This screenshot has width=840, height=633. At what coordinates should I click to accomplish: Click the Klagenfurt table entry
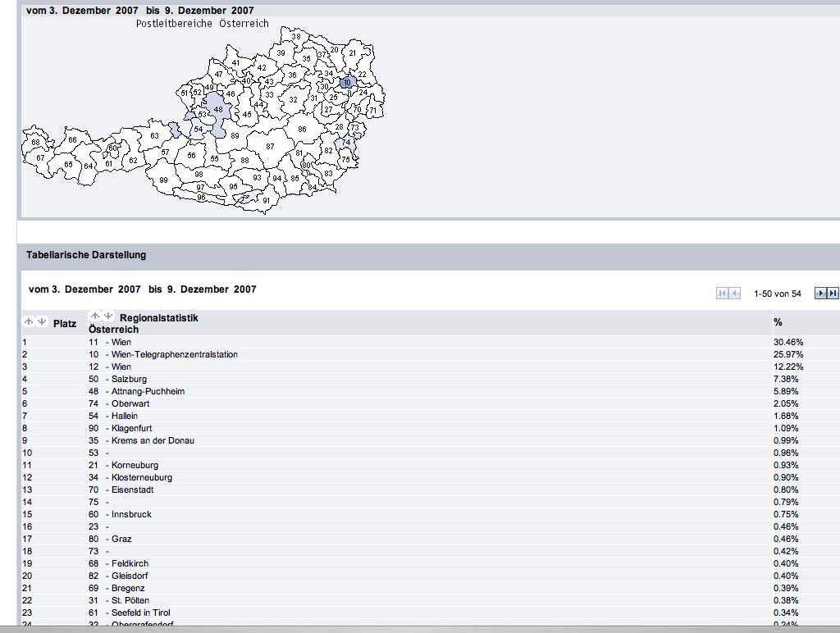click(x=131, y=428)
